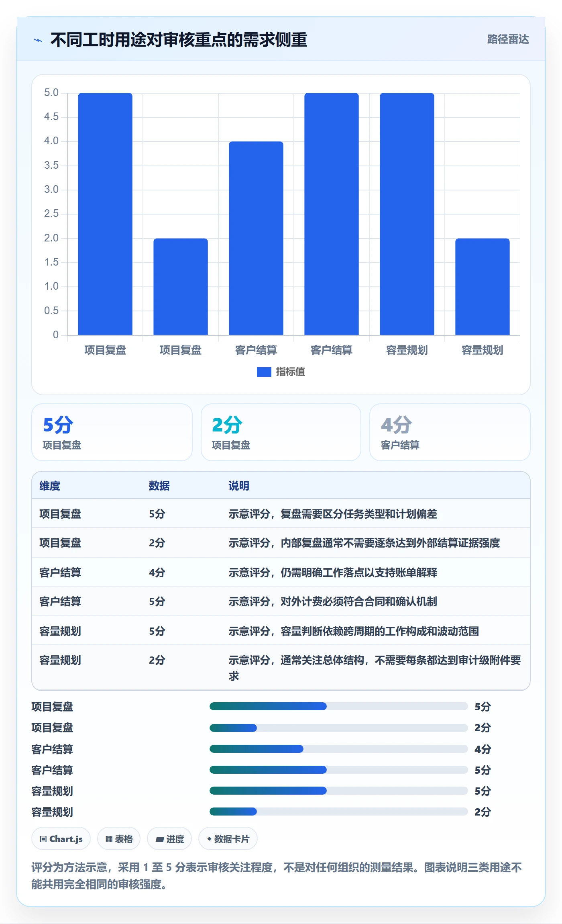Click the 3.5 y-axis tick label
The width and height of the screenshot is (562, 924).
click(51, 166)
